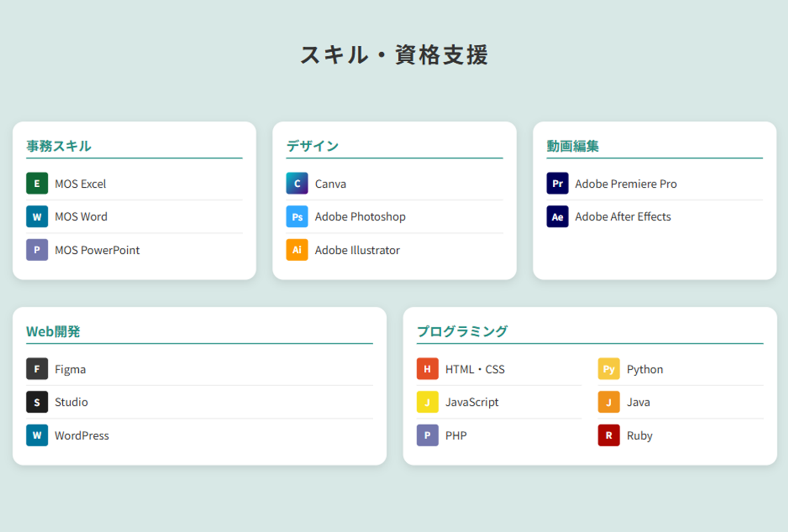The width and height of the screenshot is (788, 532).
Task: Click the Adobe After Effects icon
Action: pos(557,217)
